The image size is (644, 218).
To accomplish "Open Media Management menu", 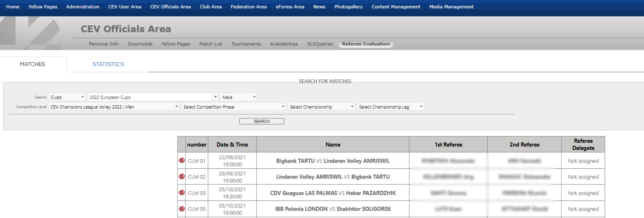I will click(x=451, y=7).
